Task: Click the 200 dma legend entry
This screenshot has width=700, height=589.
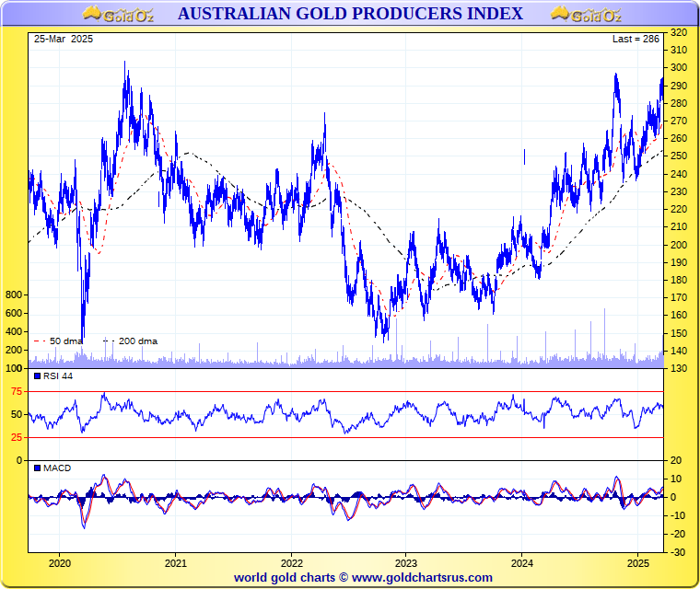Action: coord(131,341)
